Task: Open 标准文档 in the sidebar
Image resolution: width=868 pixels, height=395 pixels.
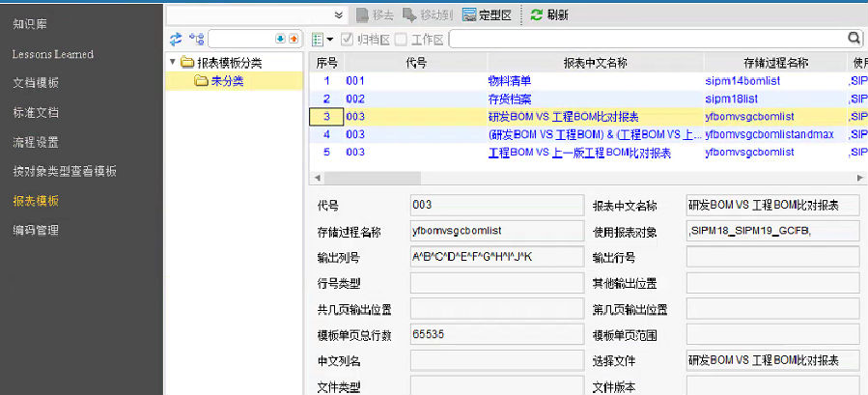Action: [x=36, y=113]
